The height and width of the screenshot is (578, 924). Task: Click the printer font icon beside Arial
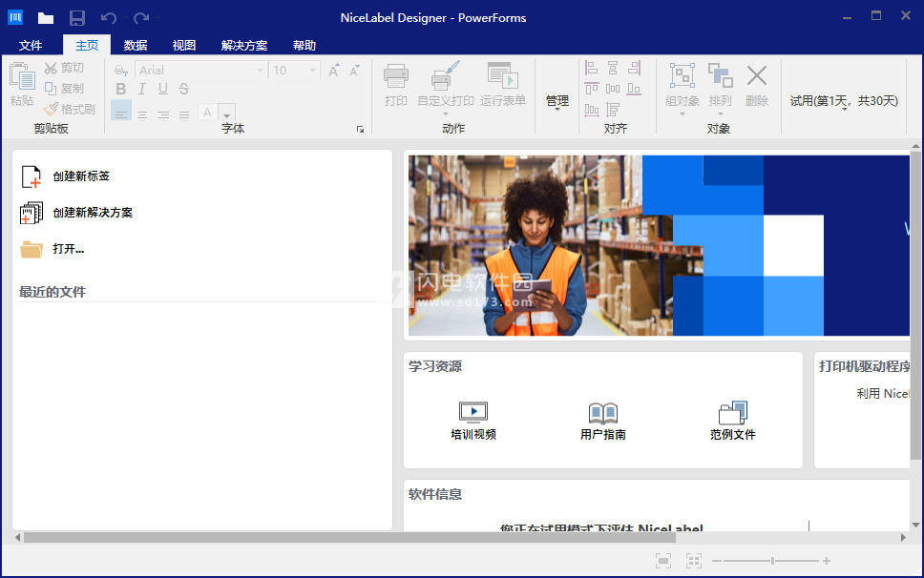(x=121, y=71)
